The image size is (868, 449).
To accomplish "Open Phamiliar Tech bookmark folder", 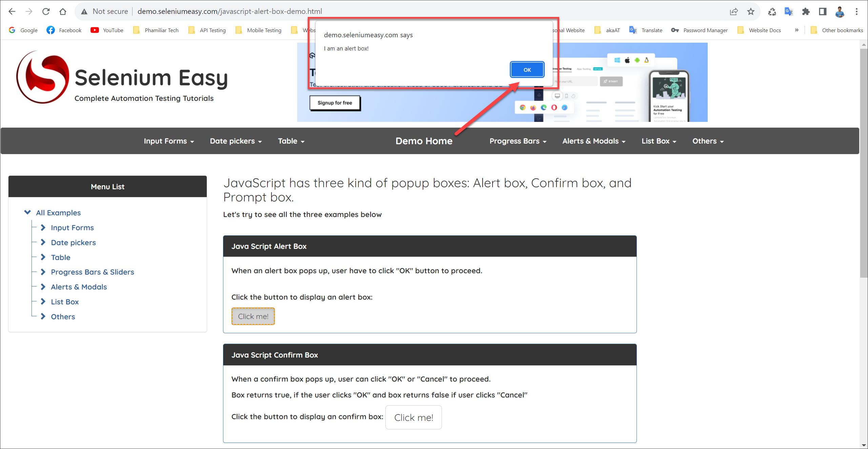I will point(156,30).
